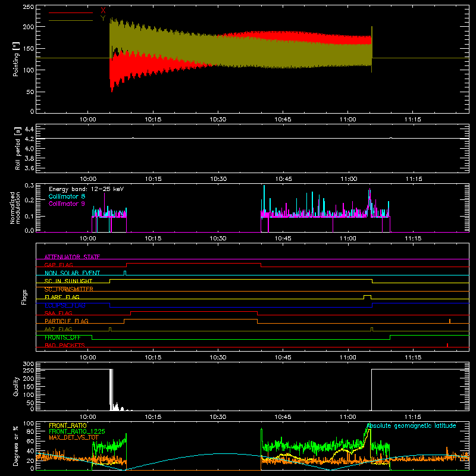Click the 'SAA_FLAG' label
This screenshot has height=476, width=476.
tap(58, 313)
